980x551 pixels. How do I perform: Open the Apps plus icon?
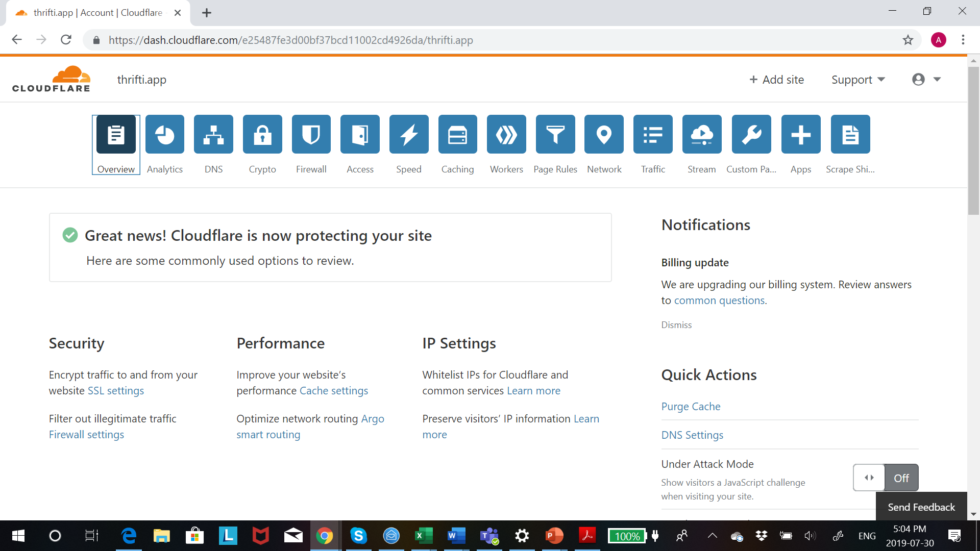click(801, 135)
